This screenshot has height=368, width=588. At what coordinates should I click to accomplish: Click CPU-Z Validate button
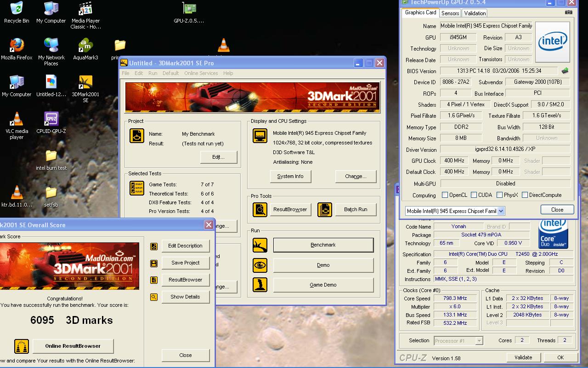coord(523,357)
